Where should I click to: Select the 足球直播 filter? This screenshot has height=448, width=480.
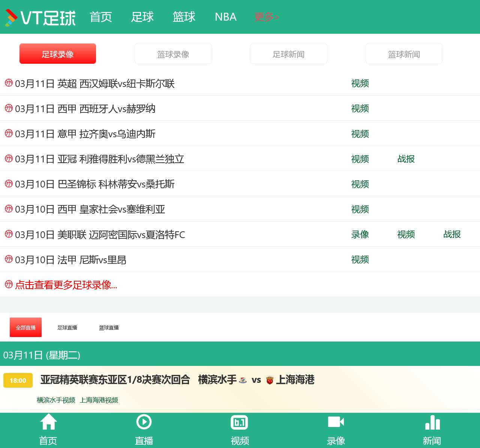(67, 328)
